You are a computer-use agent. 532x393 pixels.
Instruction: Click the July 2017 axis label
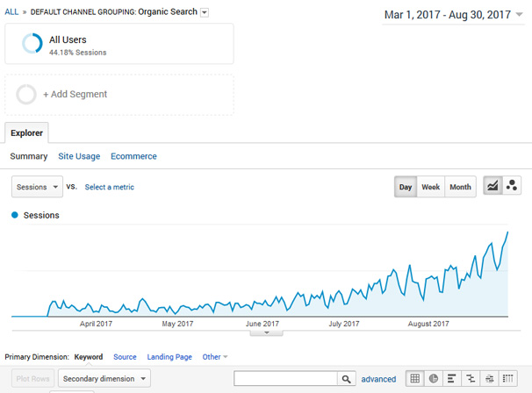[x=344, y=324]
